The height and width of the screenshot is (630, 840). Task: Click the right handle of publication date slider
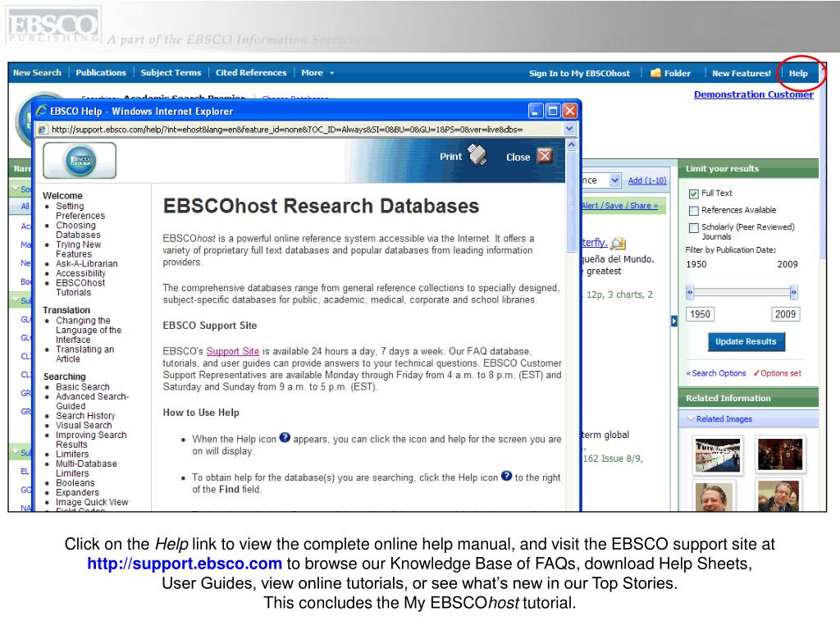pyautogui.click(x=794, y=293)
